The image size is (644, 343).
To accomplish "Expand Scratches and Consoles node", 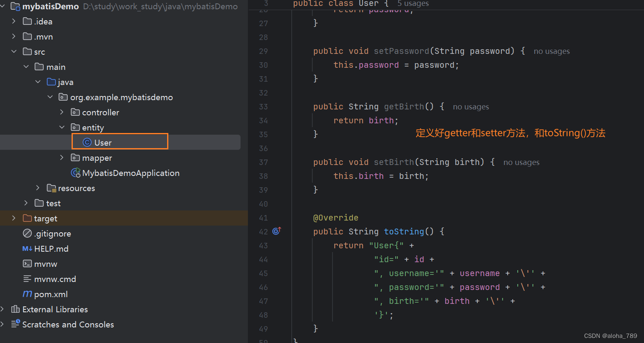I will click(3, 324).
